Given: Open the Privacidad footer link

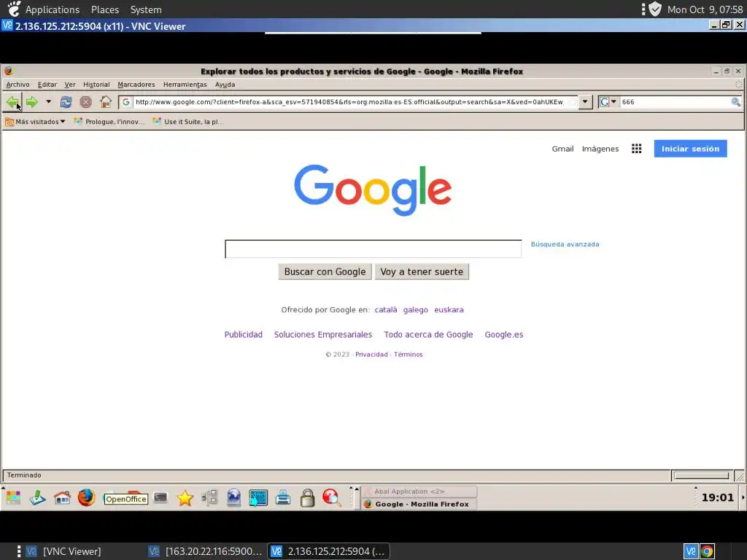Looking at the screenshot, I should point(371,354).
